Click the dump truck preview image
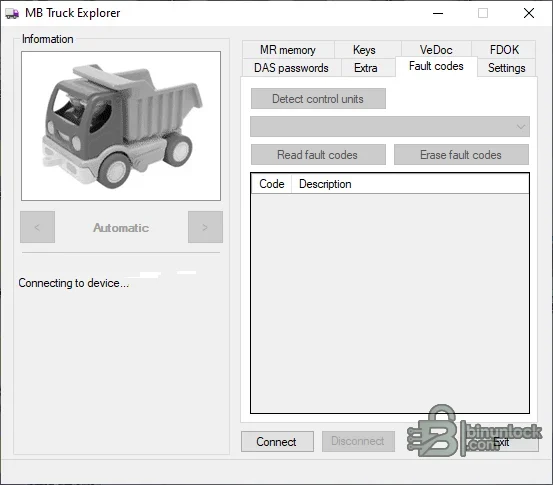Image resolution: width=553 pixels, height=485 pixels. (x=121, y=126)
